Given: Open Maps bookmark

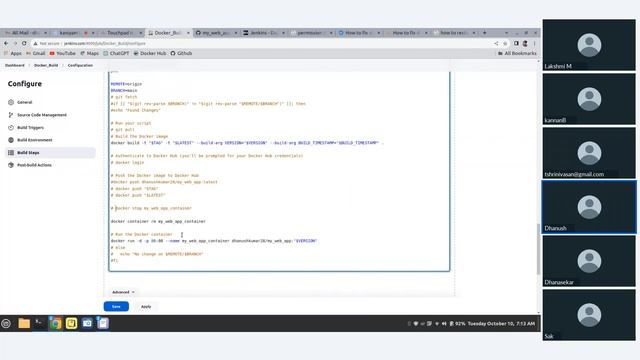Looking at the screenshot, I should [89, 53].
